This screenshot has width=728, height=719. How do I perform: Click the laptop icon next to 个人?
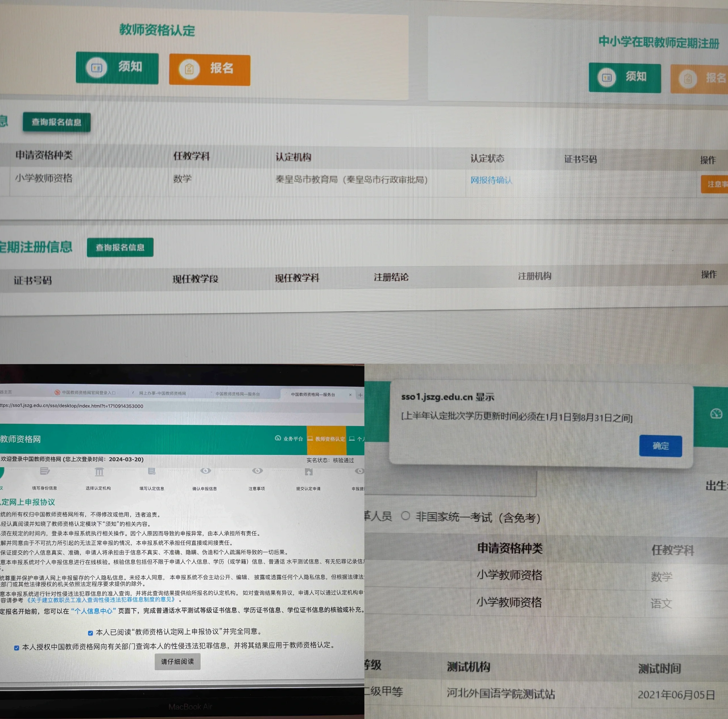point(352,439)
